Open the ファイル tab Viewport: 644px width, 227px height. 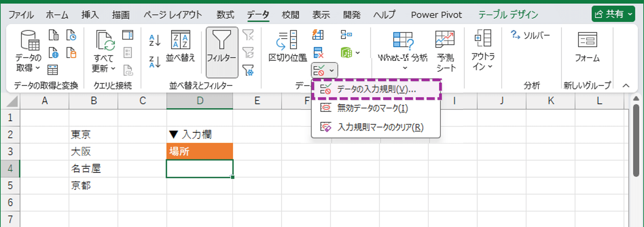(21, 15)
